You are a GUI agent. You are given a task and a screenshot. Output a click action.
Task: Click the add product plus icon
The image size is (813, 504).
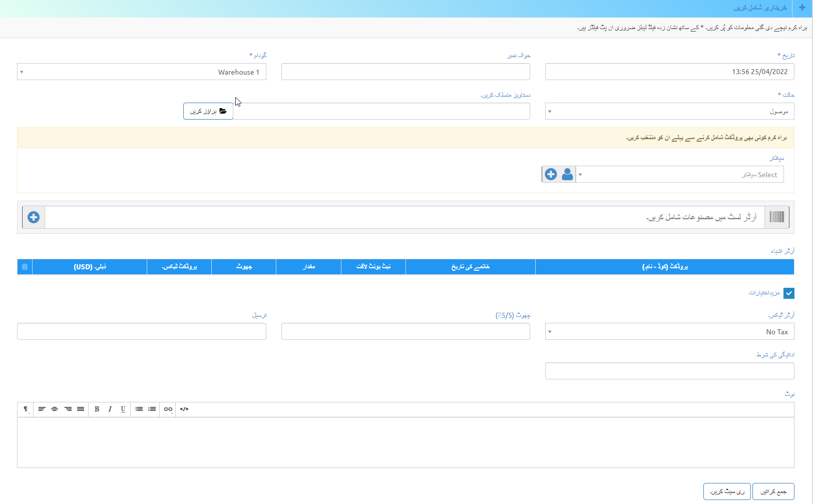34,217
